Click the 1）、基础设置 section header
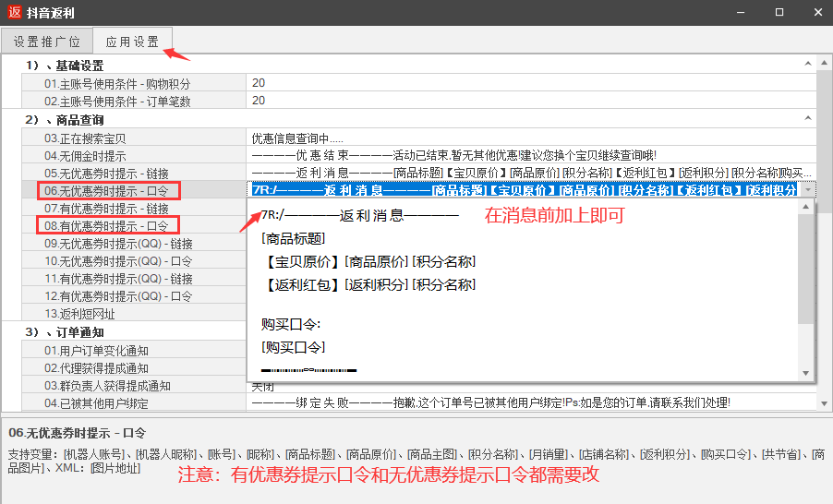Image resolution: width=833 pixels, height=504 pixels. [x=65, y=66]
